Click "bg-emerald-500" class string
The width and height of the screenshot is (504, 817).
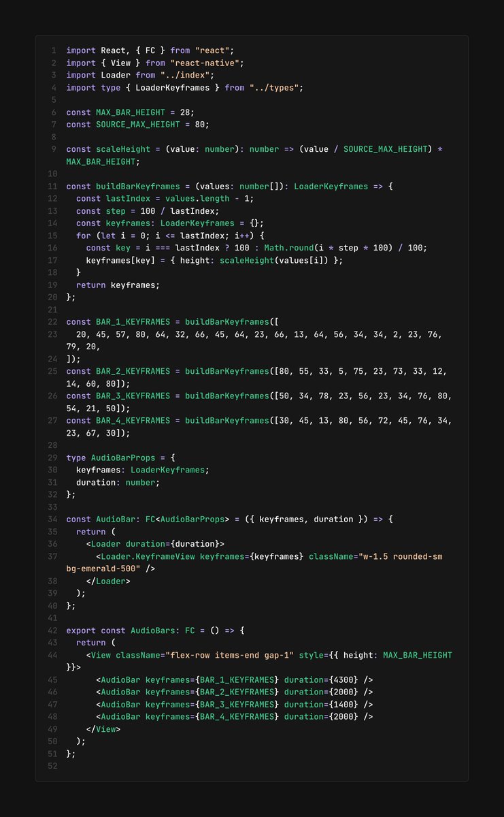pyautogui.click(x=101, y=568)
